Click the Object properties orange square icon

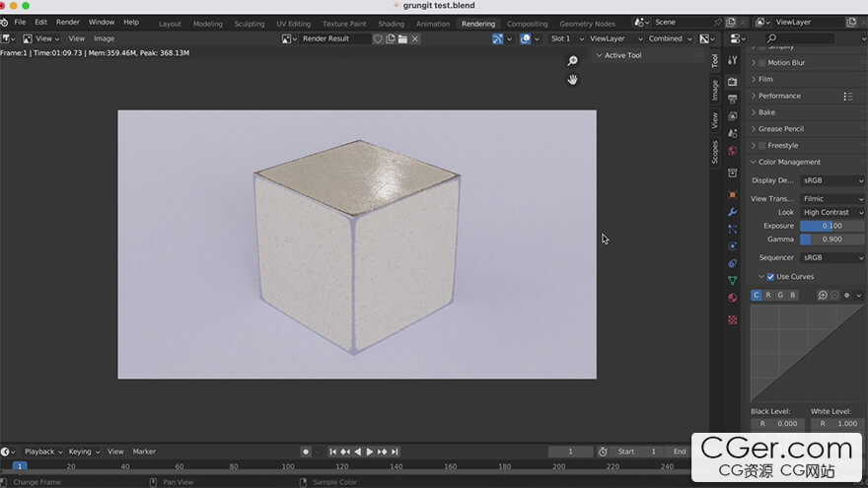click(732, 194)
